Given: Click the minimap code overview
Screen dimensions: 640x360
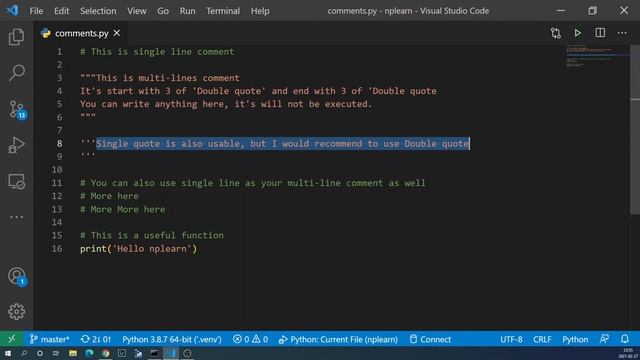Looking at the screenshot, I should coord(597,55).
